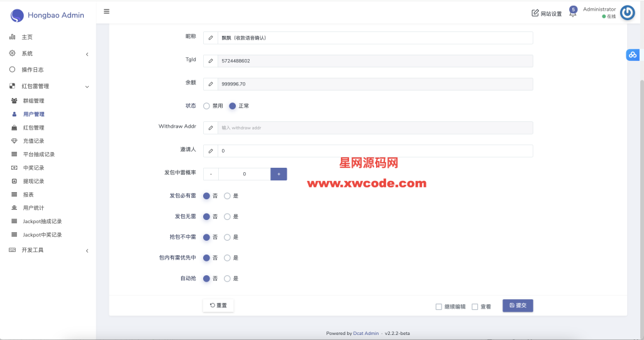This screenshot has width=644, height=340.
Task: Click the Administrator power avatar icon
Action: 627,13
